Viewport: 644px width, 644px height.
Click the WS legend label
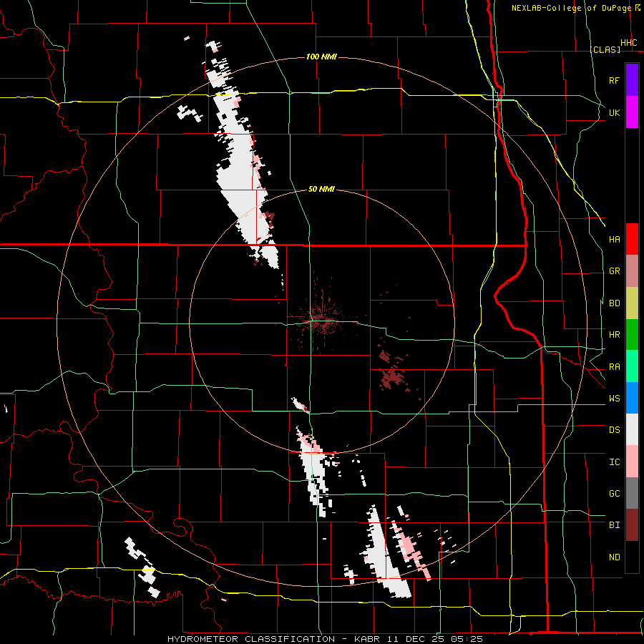coord(614,399)
